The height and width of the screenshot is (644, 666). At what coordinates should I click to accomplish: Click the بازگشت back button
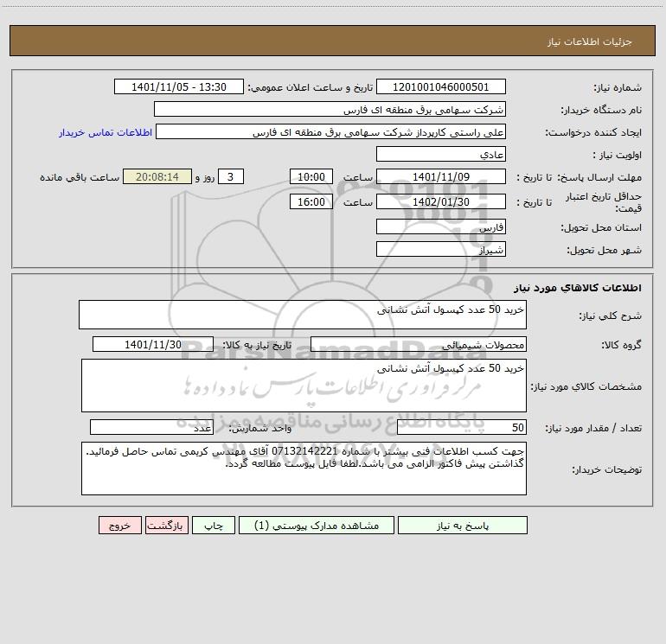point(166,525)
